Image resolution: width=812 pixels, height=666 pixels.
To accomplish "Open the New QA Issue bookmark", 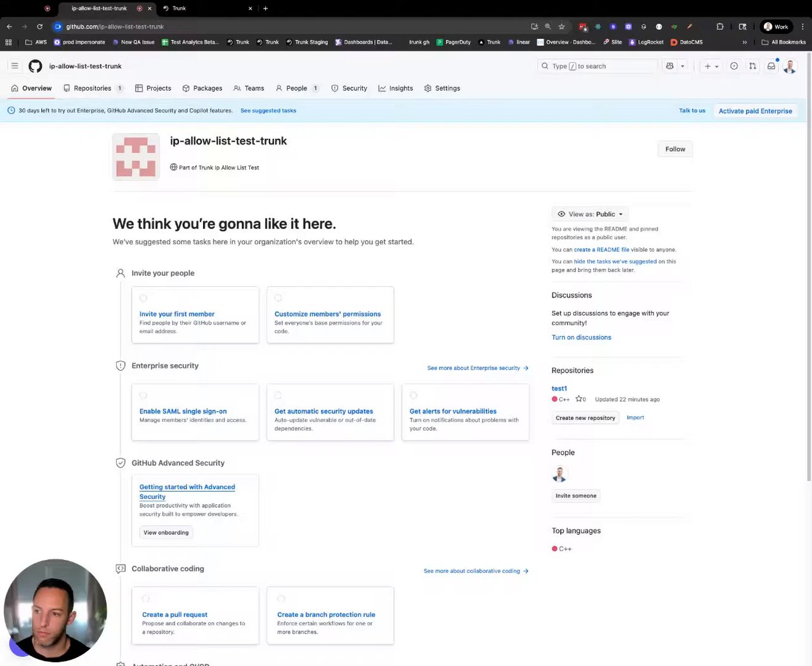I will (133, 42).
